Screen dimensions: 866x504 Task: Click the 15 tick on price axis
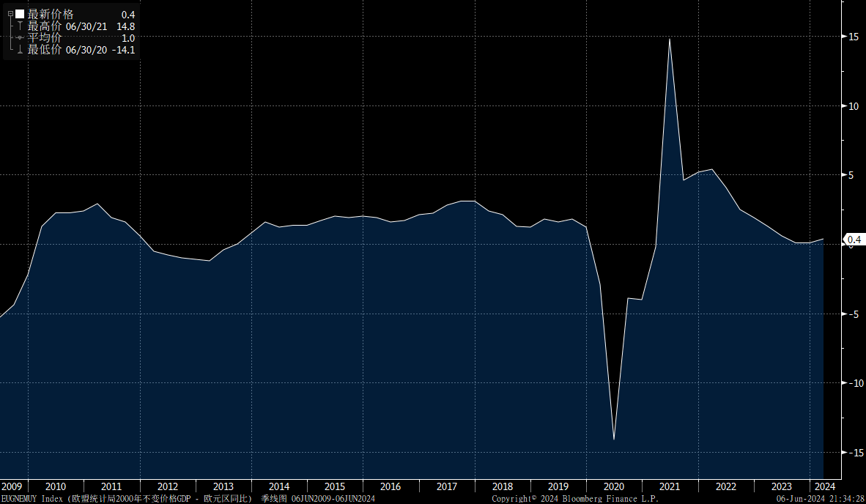click(854, 37)
